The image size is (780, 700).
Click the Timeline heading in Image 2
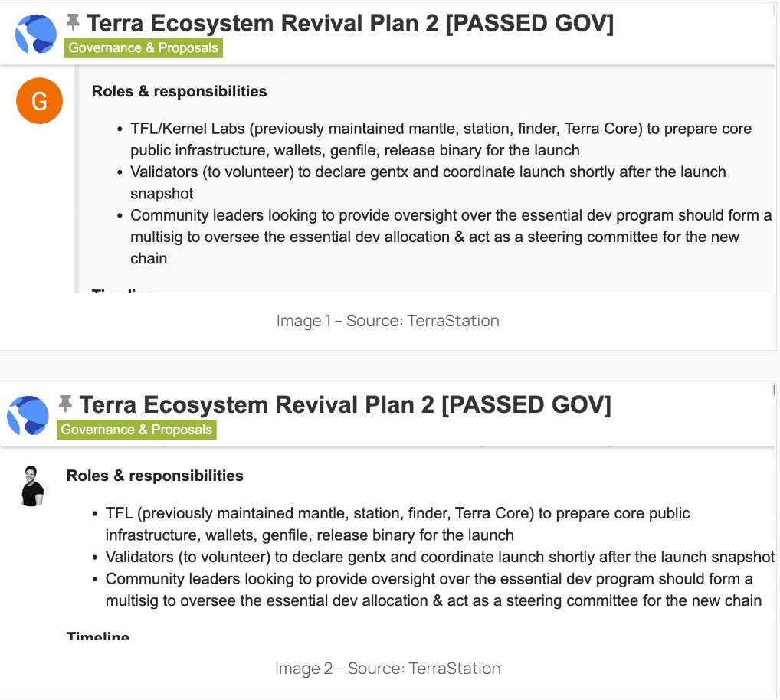point(98,636)
